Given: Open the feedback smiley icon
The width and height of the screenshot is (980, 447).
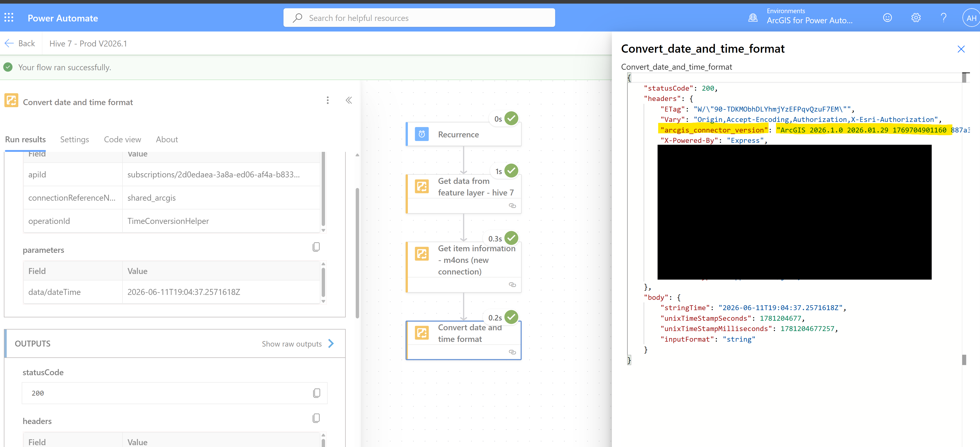Looking at the screenshot, I should click(887, 18).
